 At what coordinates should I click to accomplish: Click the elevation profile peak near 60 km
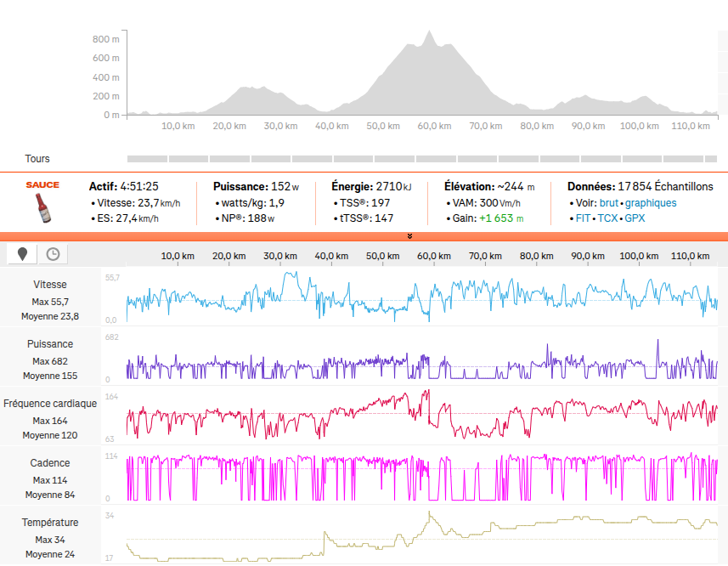(x=430, y=36)
